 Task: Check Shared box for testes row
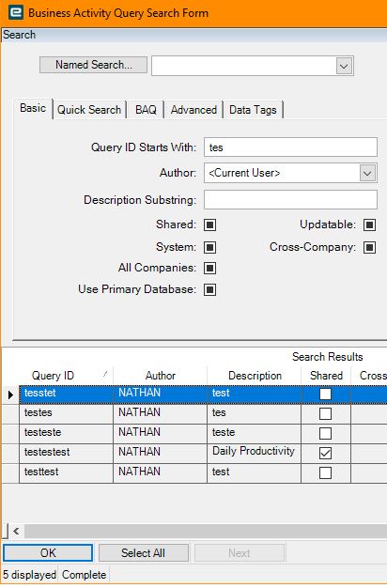(x=325, y=413)
